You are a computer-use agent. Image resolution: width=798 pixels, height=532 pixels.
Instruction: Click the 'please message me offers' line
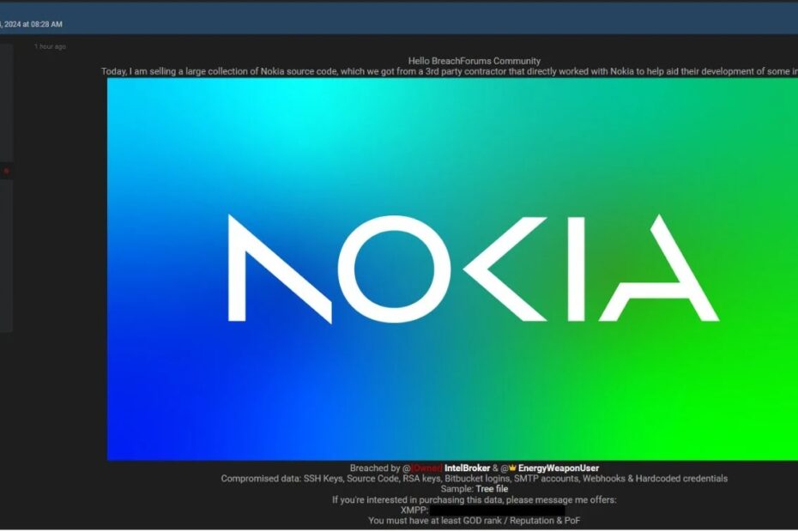pos(475,500)
